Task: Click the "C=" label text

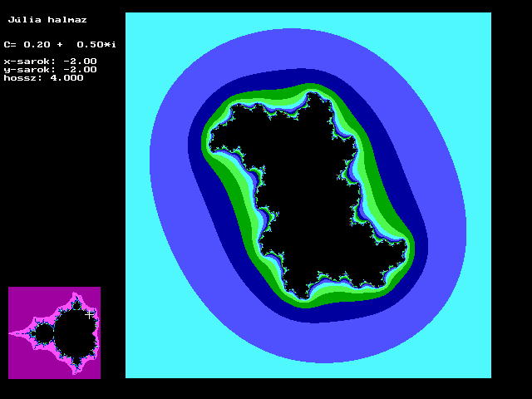Action: pos(10,44)
